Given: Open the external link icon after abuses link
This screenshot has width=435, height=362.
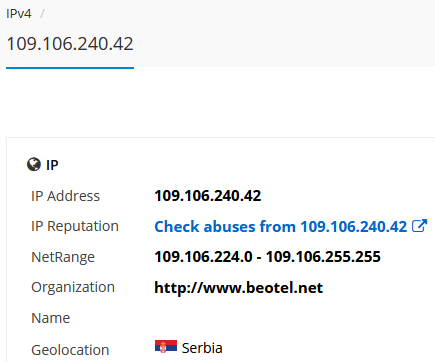Looking at the screenshot, I should (x=419, y=226).
